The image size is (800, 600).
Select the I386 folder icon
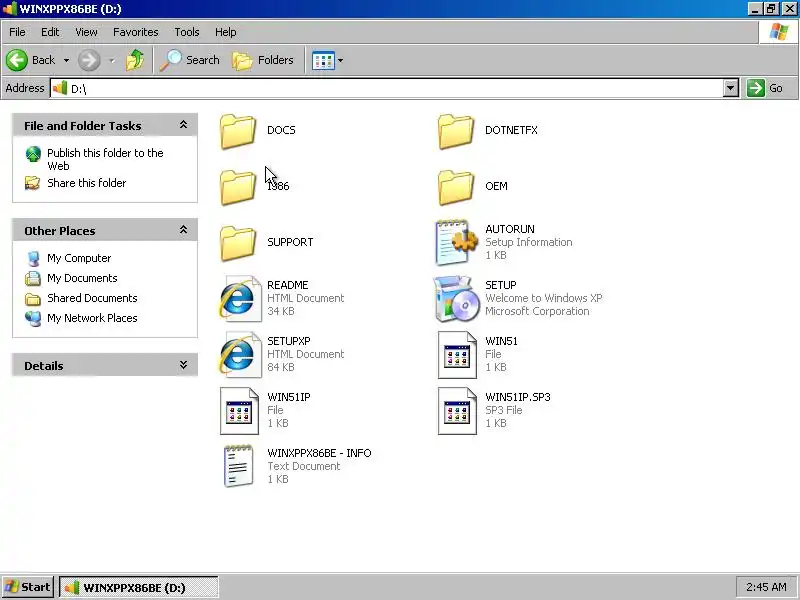click(238, 187)
